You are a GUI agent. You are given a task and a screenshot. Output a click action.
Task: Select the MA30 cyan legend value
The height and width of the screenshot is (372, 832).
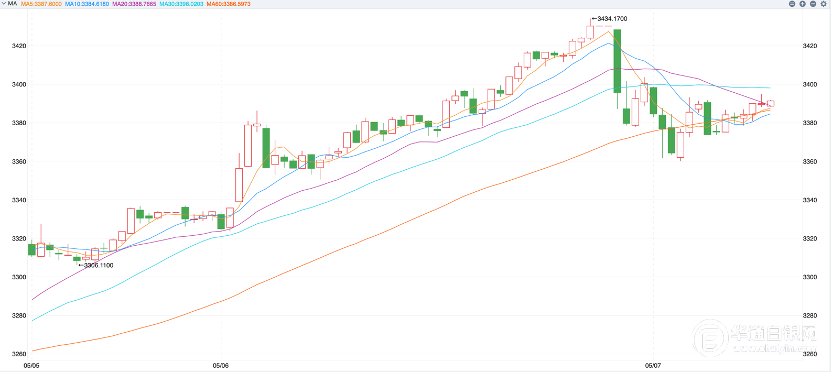tap(182, 4)
